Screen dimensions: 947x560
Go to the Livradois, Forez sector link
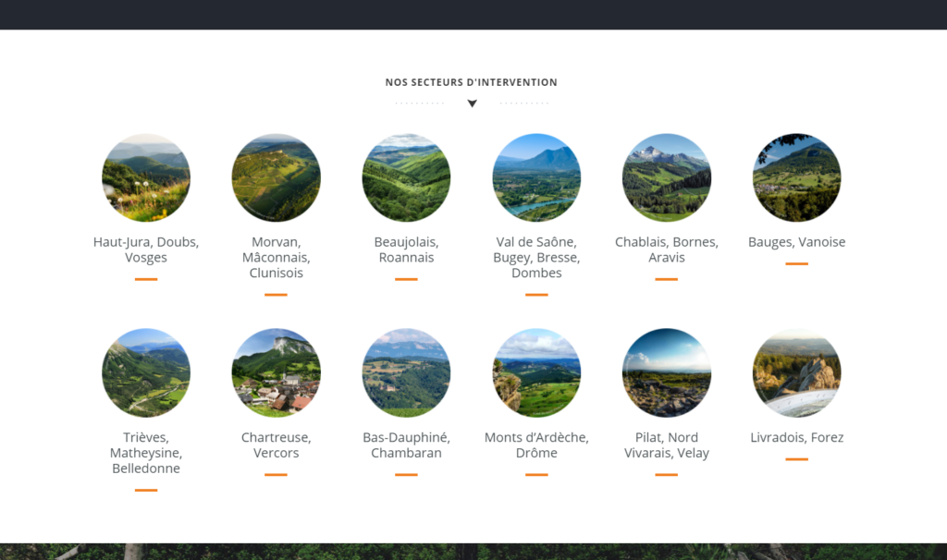coord(796,437)
